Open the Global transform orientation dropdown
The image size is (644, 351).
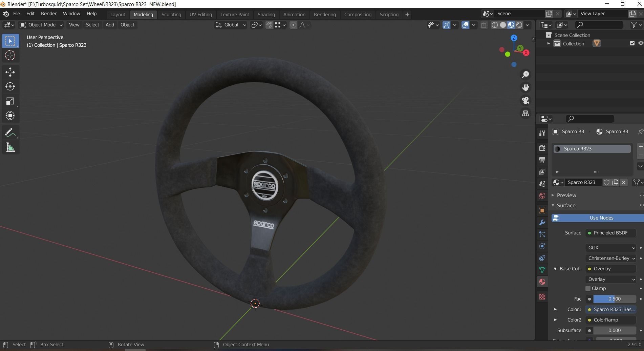coord(231,25)
